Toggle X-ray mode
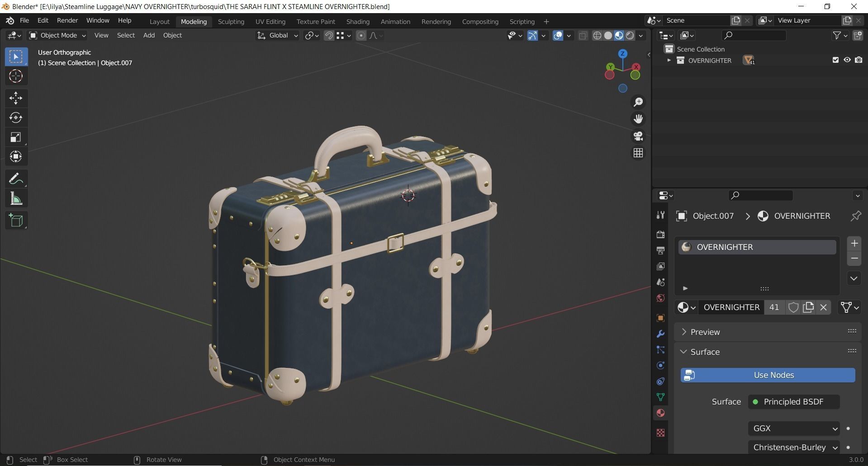Viewport: 868px width, 466px height. (583, 35)
